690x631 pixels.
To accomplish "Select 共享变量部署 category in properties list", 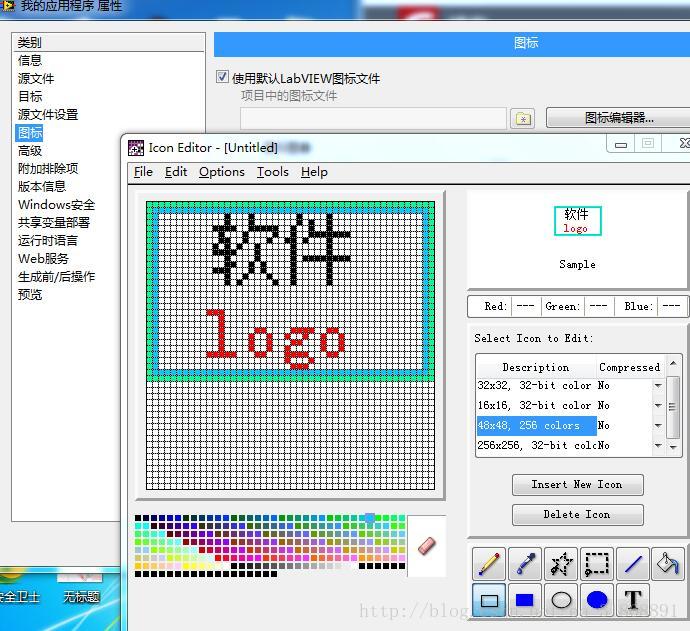I will [x=54, y=223].
